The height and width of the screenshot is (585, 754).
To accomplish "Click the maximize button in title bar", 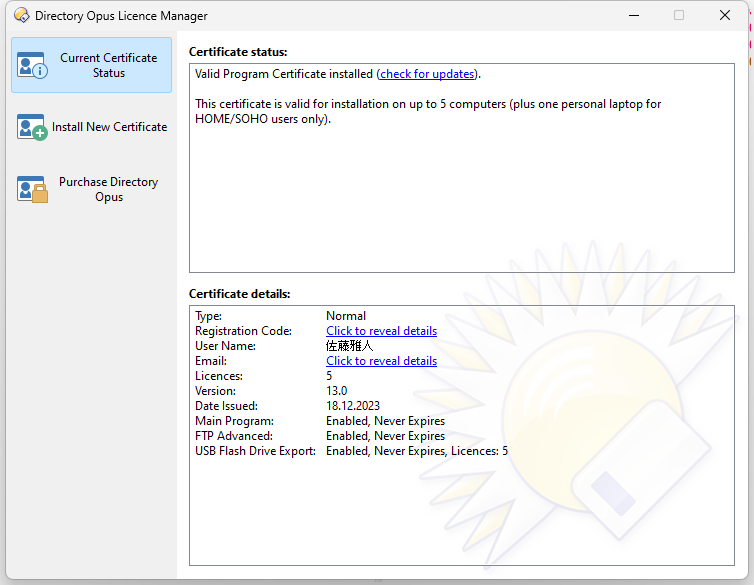I will pos(679,15).
